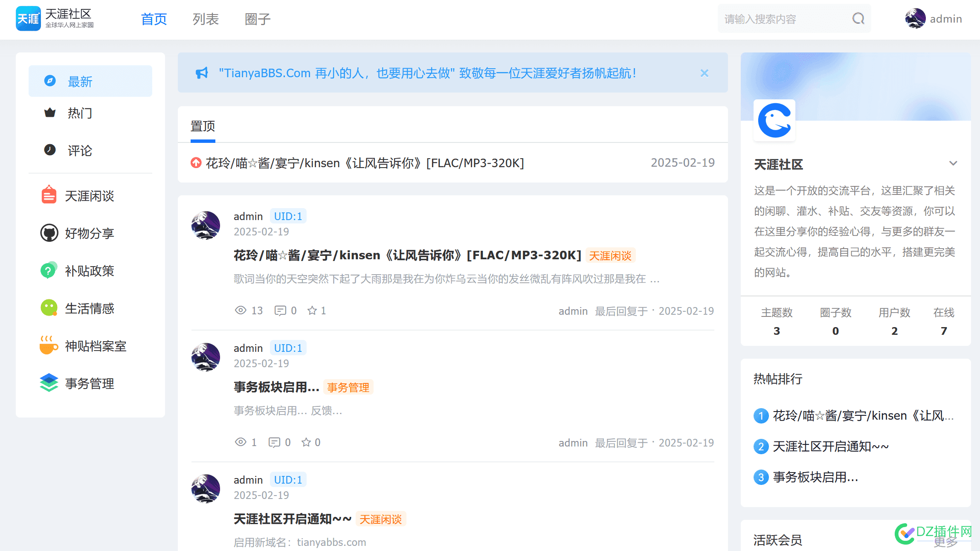Open the 圈子 navigation tab
The height and width of the screenshot is (551, 980).
point(258,19)
